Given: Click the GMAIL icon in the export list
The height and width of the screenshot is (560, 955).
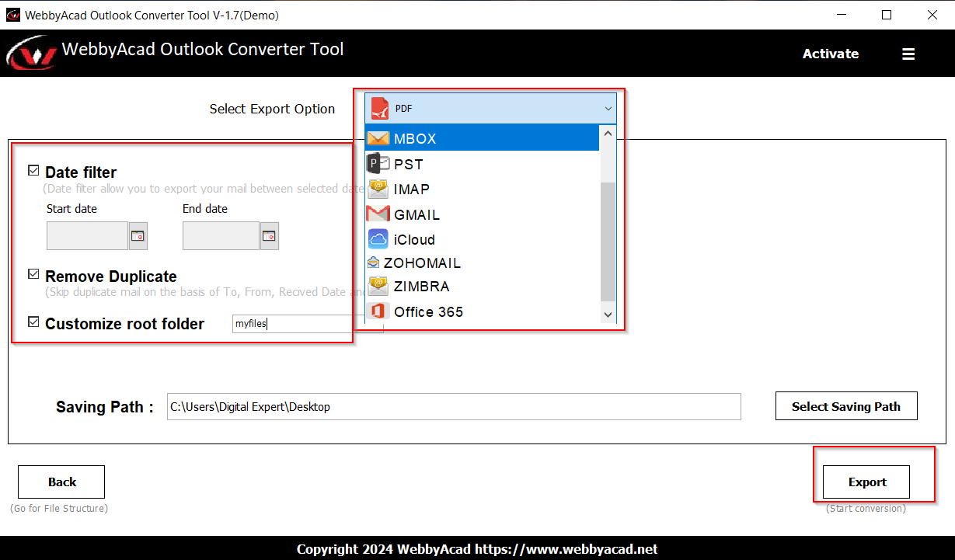Looking at the screenshot, I should 378,214.
